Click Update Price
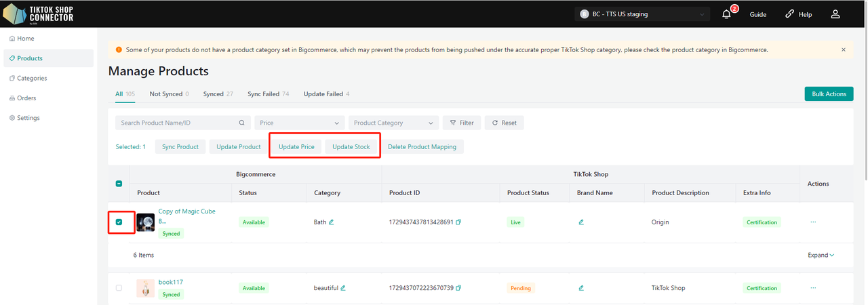Viewport: 868px width, 305px height. pos(296,146)
